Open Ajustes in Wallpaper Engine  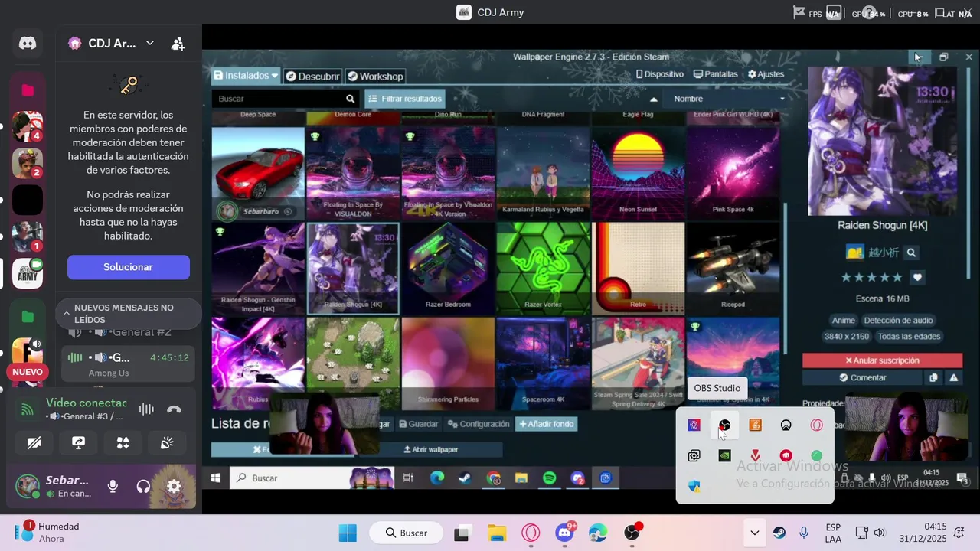(x=766, y=74)
